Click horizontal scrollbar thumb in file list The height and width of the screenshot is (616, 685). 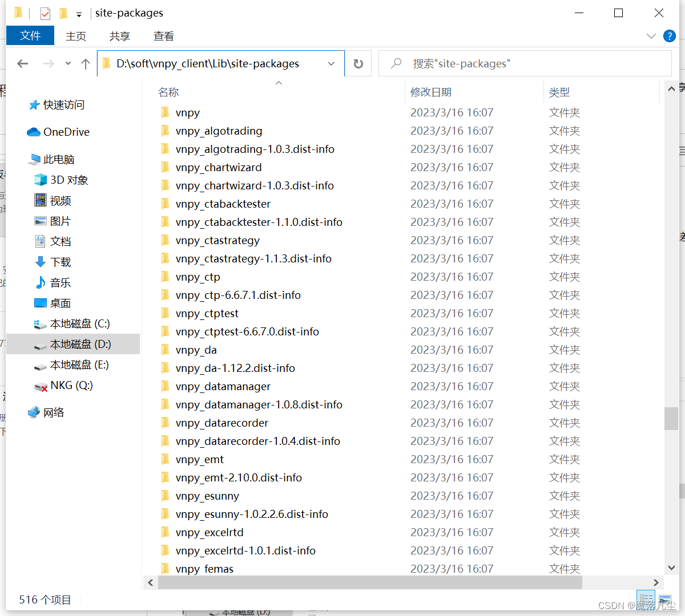tap(370, 582)
